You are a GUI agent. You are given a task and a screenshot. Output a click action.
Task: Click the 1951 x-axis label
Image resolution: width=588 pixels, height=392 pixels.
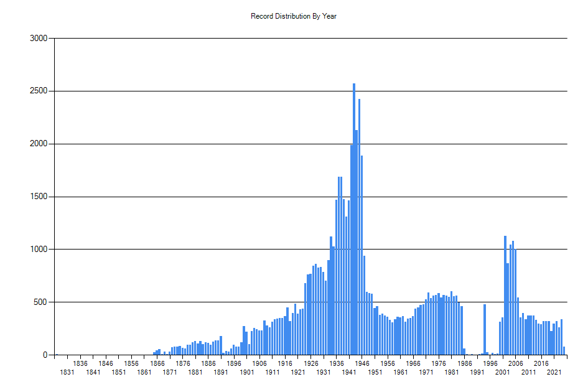tap(375, 372)
